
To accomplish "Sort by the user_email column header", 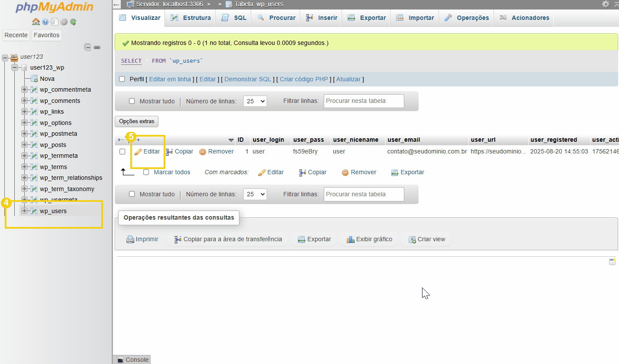I will coord(404,140).
